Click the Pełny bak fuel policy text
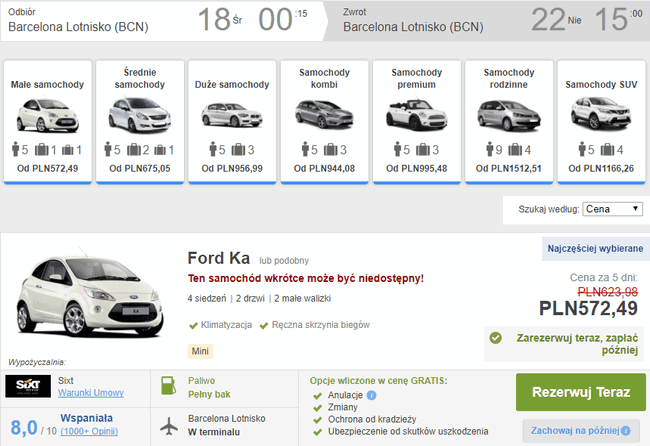 tap(209, 395)
